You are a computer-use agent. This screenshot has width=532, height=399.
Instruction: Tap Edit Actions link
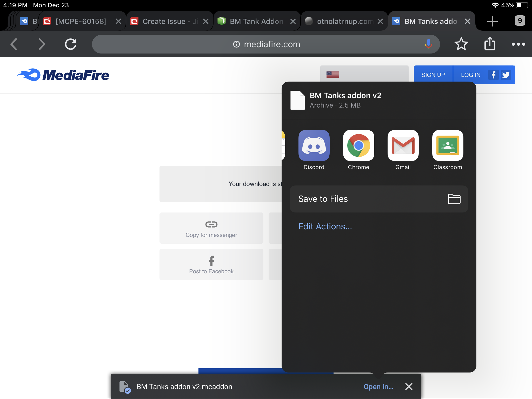click(325, 227)
